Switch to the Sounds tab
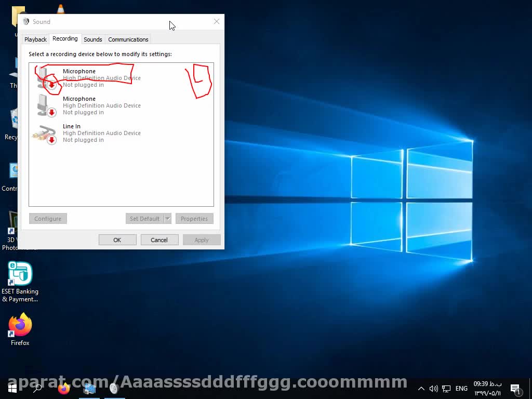The height and width of the screenshot is (399, 532). [93, 39]
